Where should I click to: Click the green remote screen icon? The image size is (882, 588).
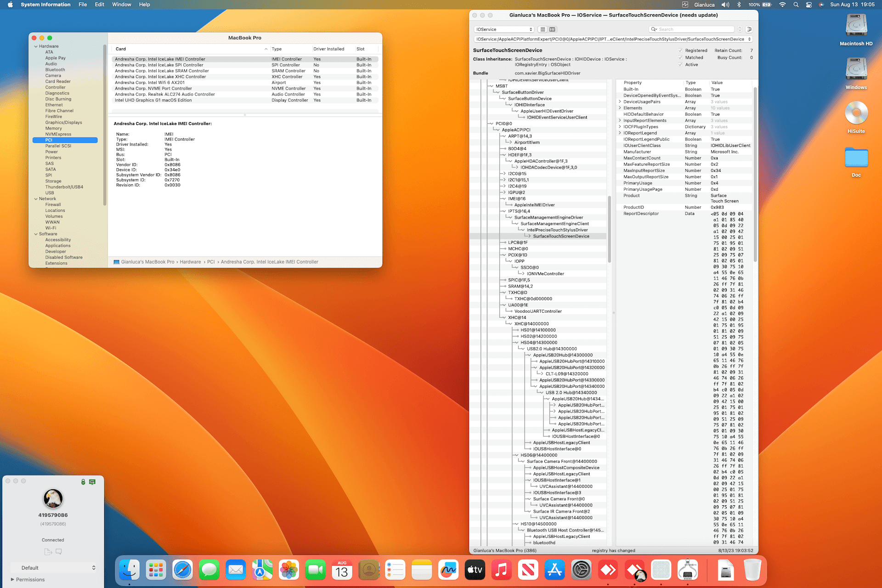click(92, 482)
